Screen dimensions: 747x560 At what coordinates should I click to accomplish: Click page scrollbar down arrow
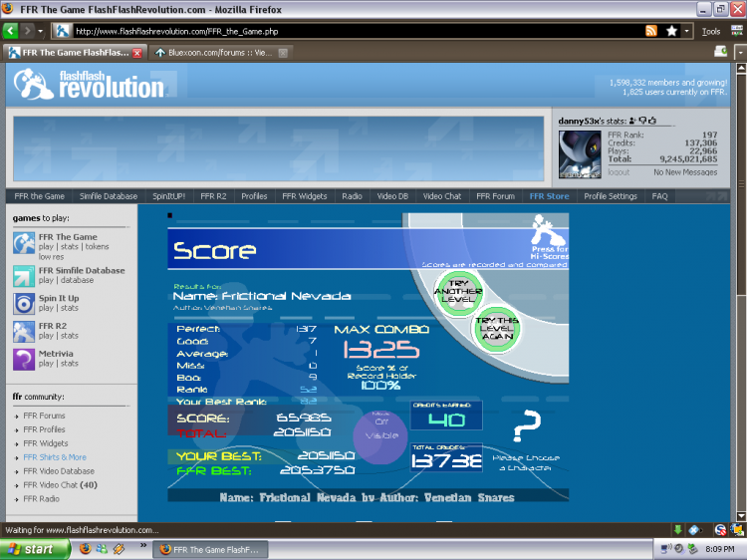(x=741, y=516)
